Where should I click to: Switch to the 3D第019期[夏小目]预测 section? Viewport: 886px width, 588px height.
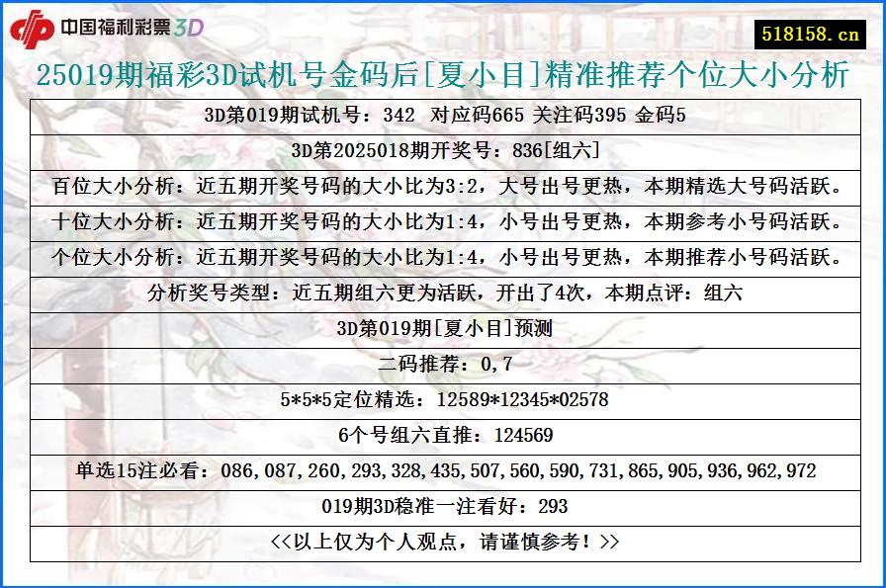443,327
